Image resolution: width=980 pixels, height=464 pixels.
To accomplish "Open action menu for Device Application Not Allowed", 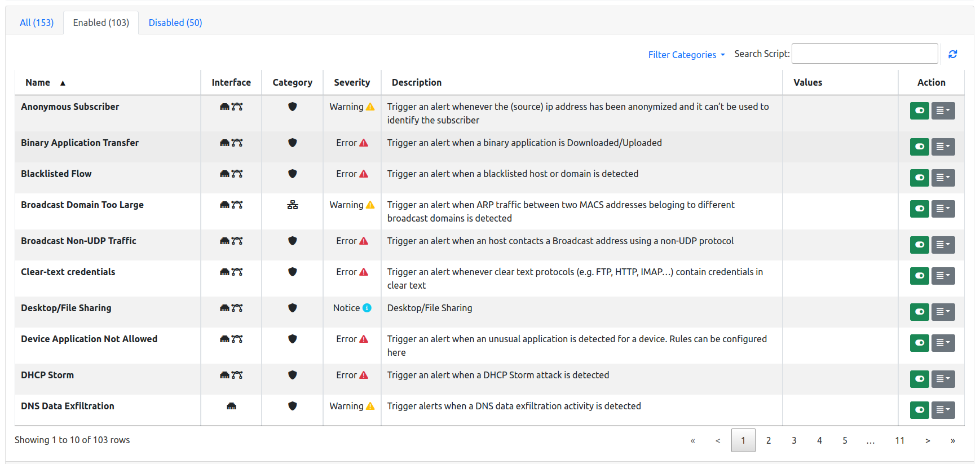I will pyautogui.click(x=943, y=343).
